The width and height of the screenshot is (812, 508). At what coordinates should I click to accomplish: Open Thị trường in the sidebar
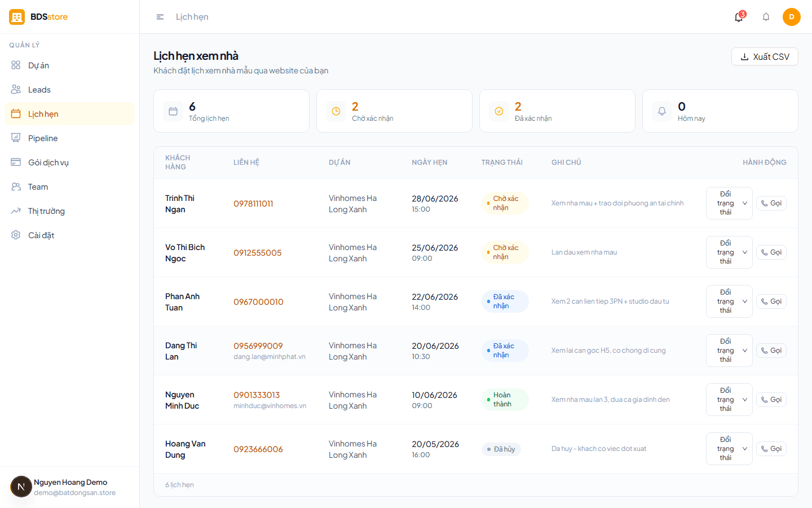pyautogui.click(x=69, y=211)
